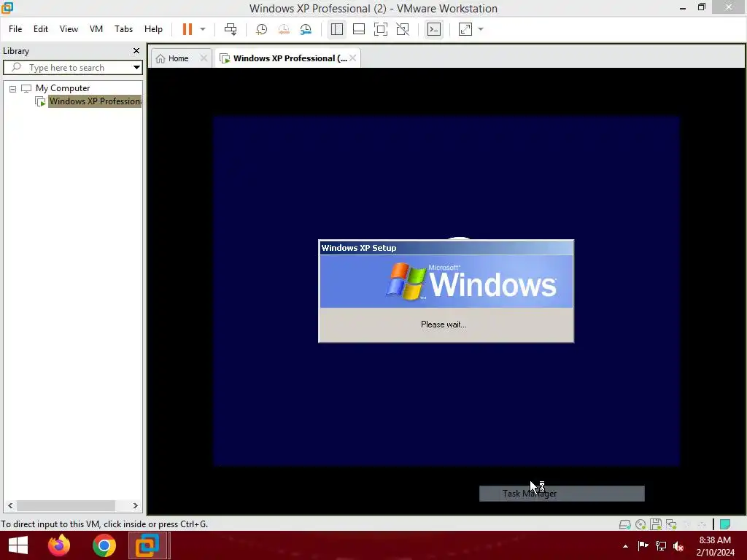This screenshot has width=747, height=560.
Task: Open the View menu
Action: coord(69,29)
